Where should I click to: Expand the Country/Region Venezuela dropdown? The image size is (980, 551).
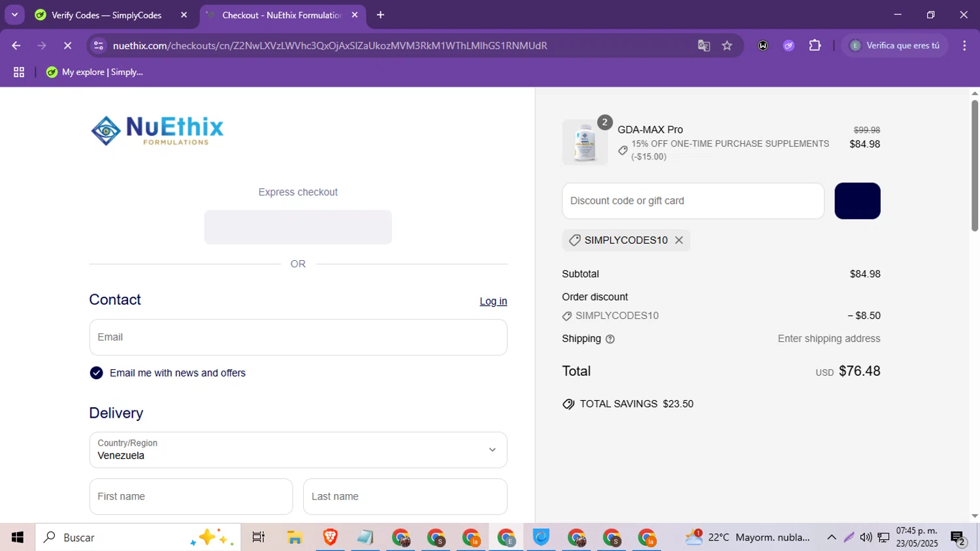[x=298, y=450]
